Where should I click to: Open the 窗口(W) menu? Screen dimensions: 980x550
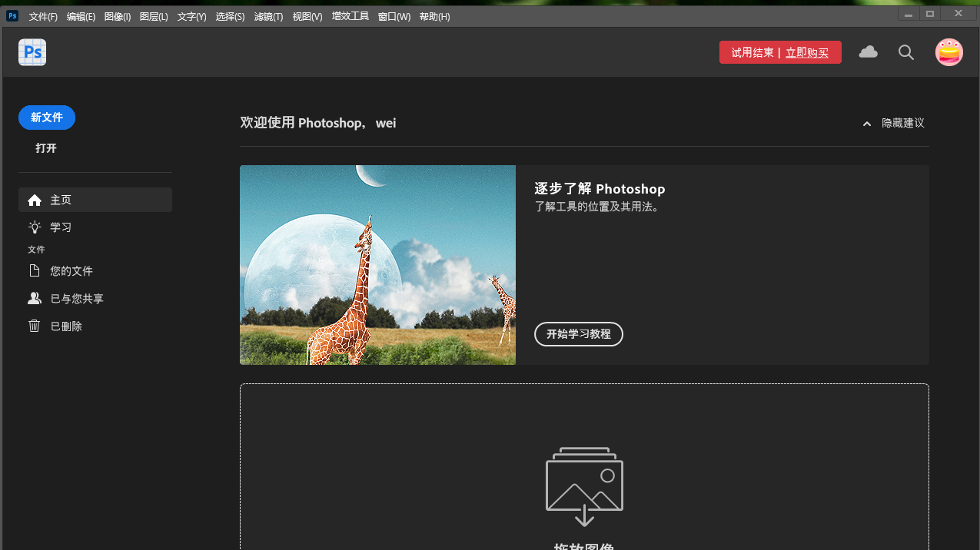click(394, 16)
